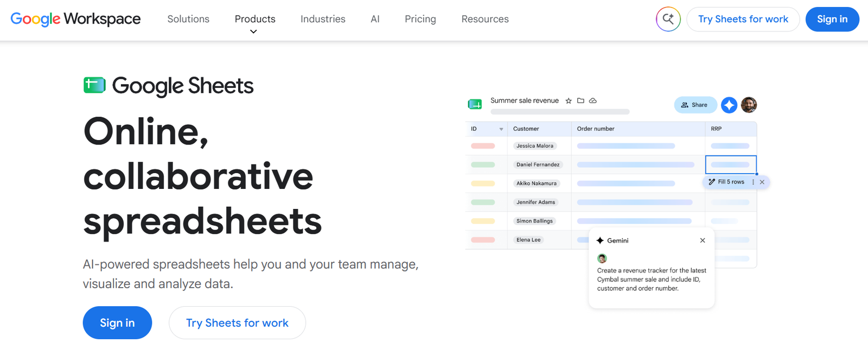Dismiss the Fill 5 rows suggestion
Viewport: 868px width, 349px height.
click(762, 182)
